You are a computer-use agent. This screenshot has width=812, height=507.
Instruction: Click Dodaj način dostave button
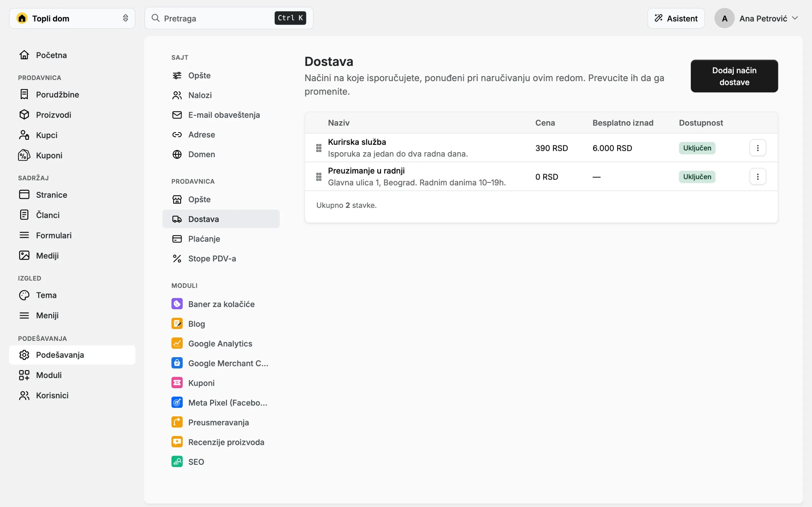pyautogui.click(x=734, y=76)
